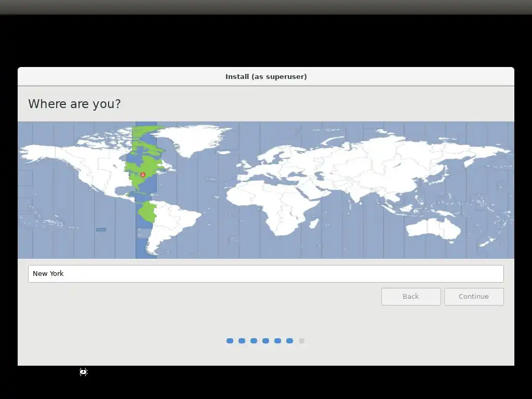Focus the New York location text field

(265, 274)
